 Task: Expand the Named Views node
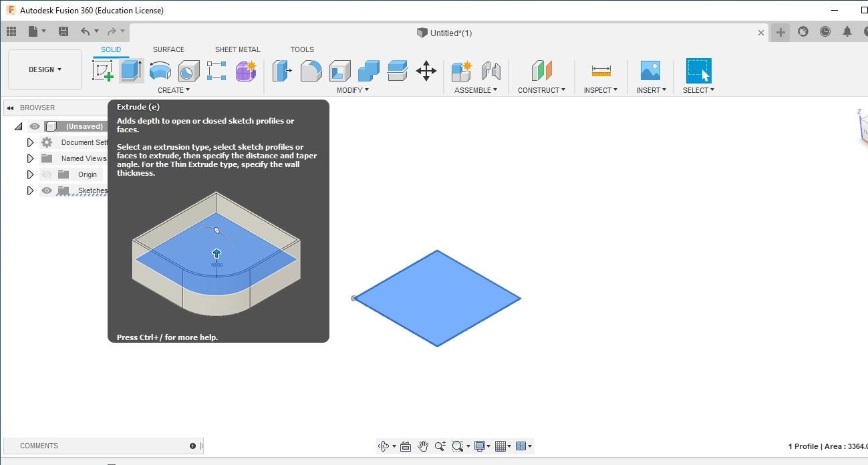point(30,158)
